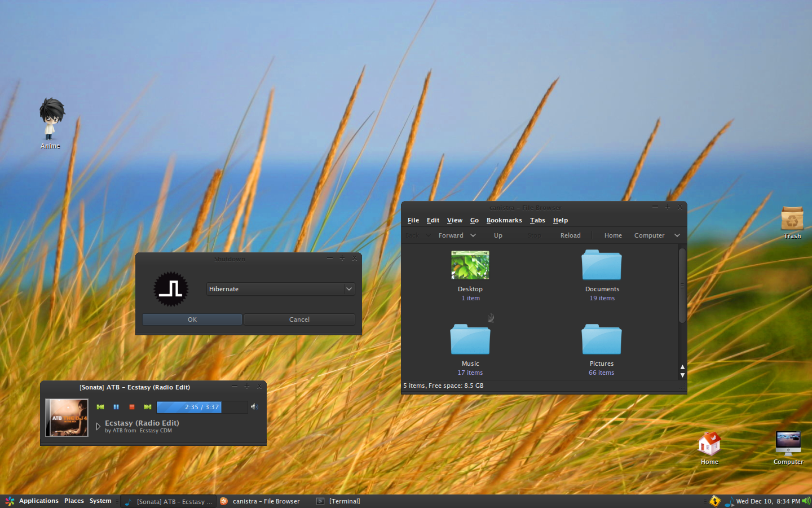Click status text '5 items, Free space: 8.5 GB'
Screen dimensions: 812x508
443,386
